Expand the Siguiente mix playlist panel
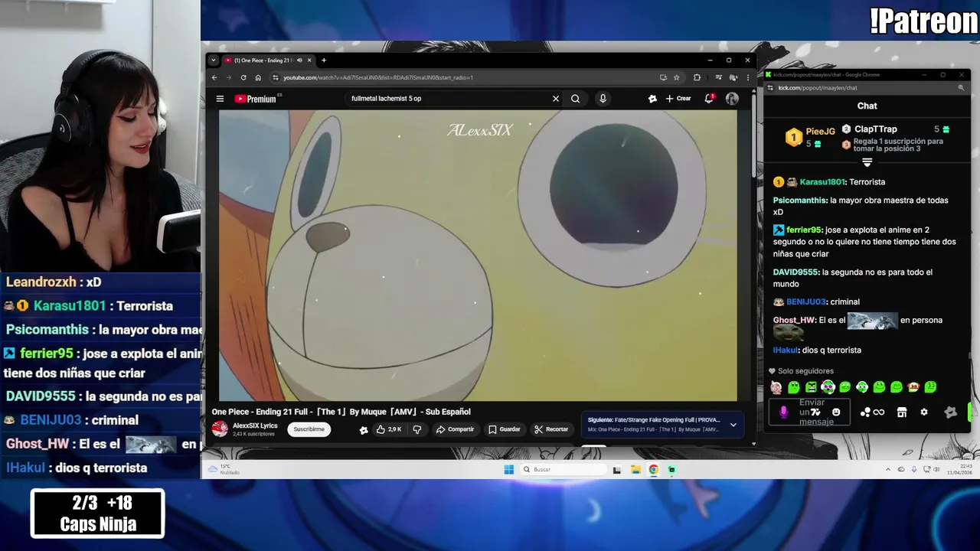The image size is (980, 551). point(733,425)
